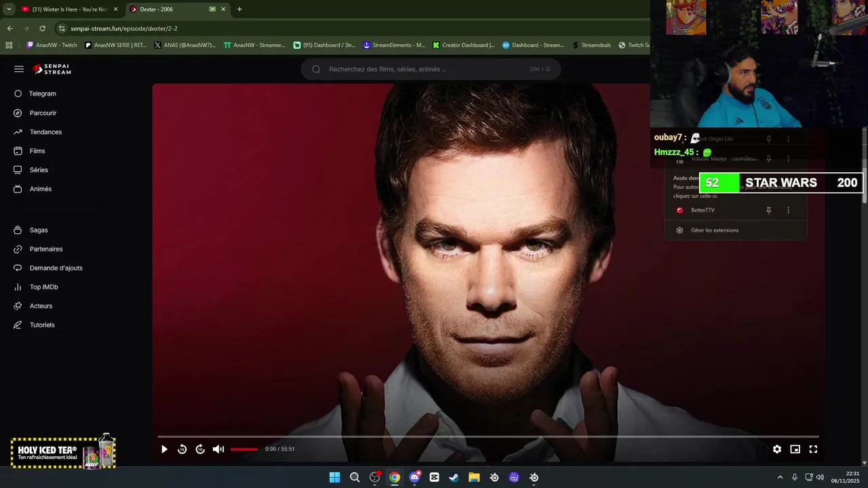The image size is (868, 488).
Task: Open the ANAS (@AnasNW7) X bookmark
Action: pyautogui.click(x=184, y=45)
